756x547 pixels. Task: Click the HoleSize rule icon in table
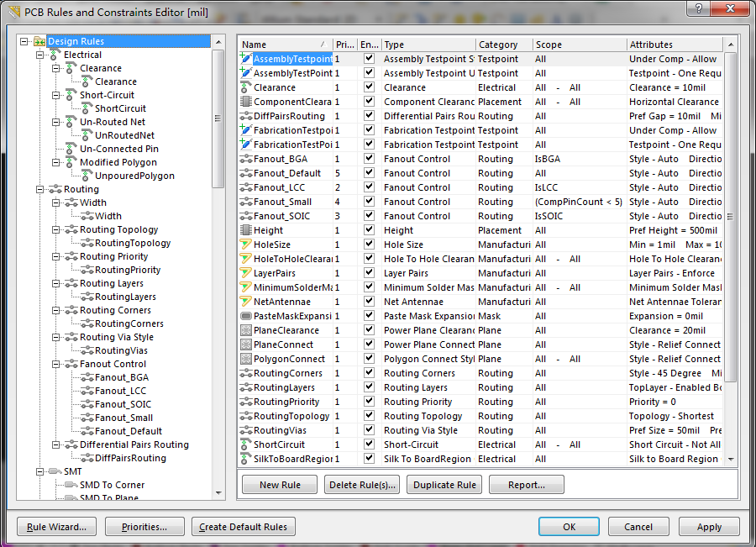(246, 245)
